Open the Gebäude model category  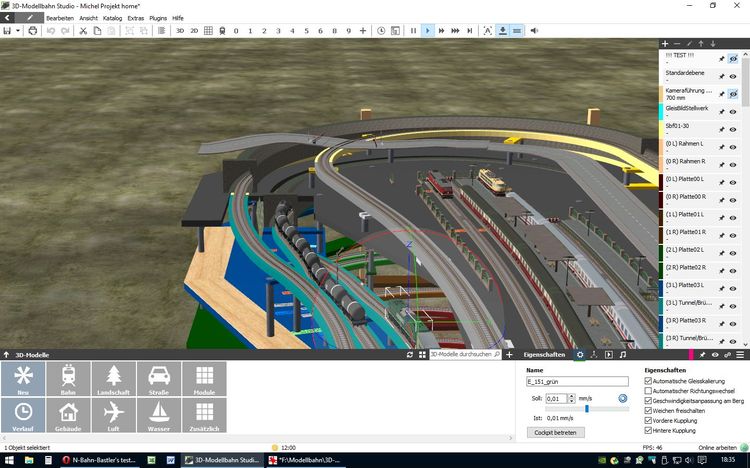[68, 416]
